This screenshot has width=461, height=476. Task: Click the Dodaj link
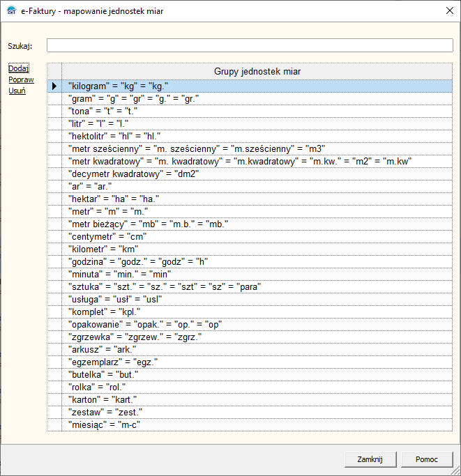click(x=18, y=68)
